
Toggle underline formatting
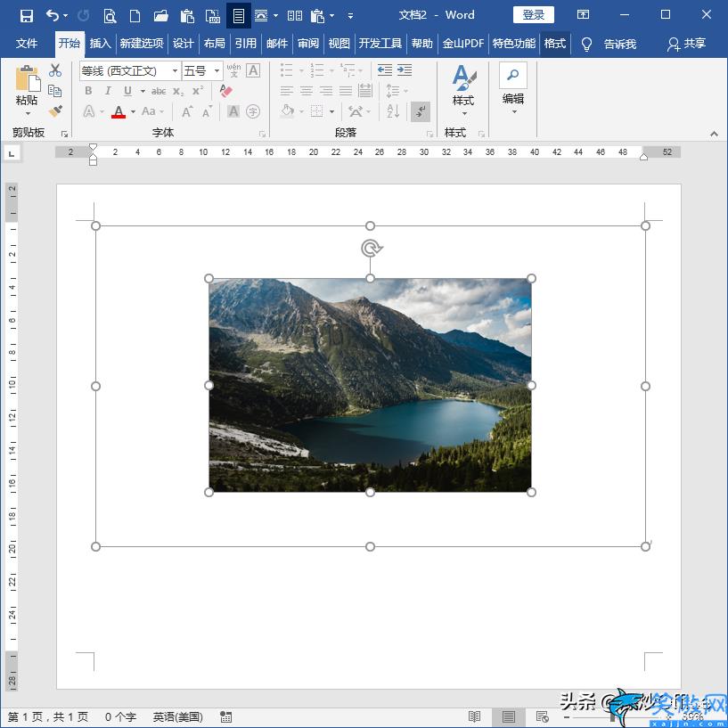click(x=127, y=91)
